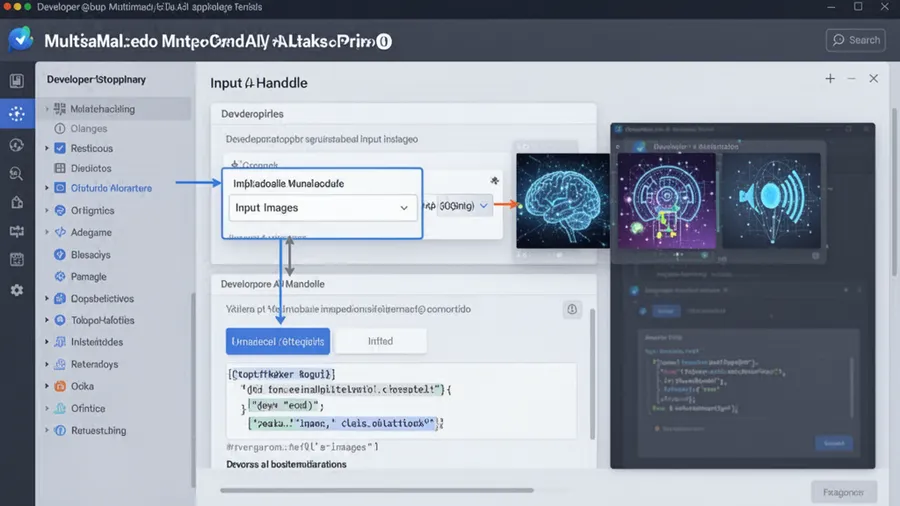The image size is (900, 506).
Task: Select Oloturdo Alorartere in sidebar
Action: (x=111, y=188)
